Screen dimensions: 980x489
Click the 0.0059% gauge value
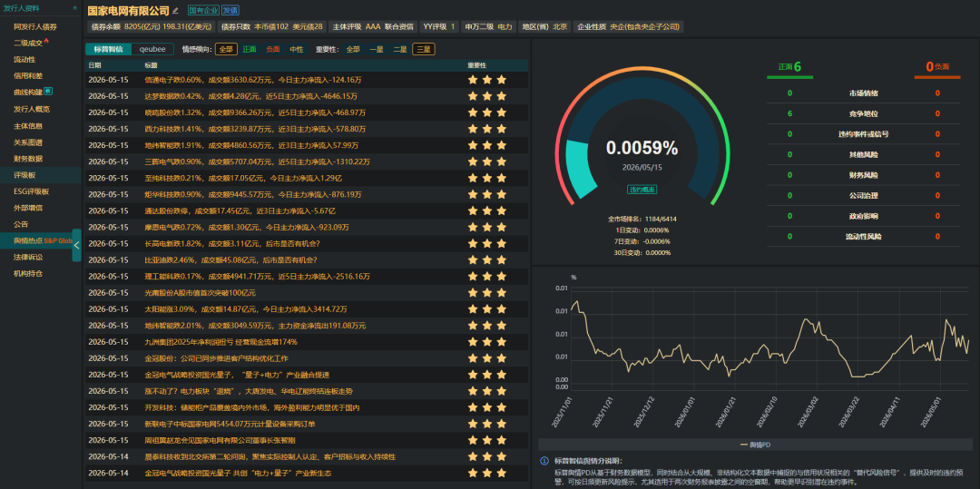coord(642,148)
